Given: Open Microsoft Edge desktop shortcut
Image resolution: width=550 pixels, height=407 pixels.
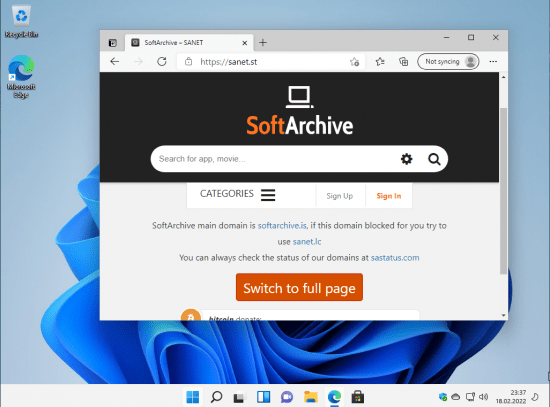Looking at the screenshot, I should click(x=21, y=76).
